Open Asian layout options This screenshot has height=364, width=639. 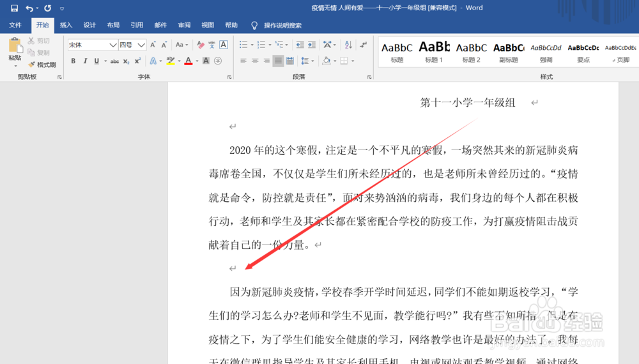329,45
